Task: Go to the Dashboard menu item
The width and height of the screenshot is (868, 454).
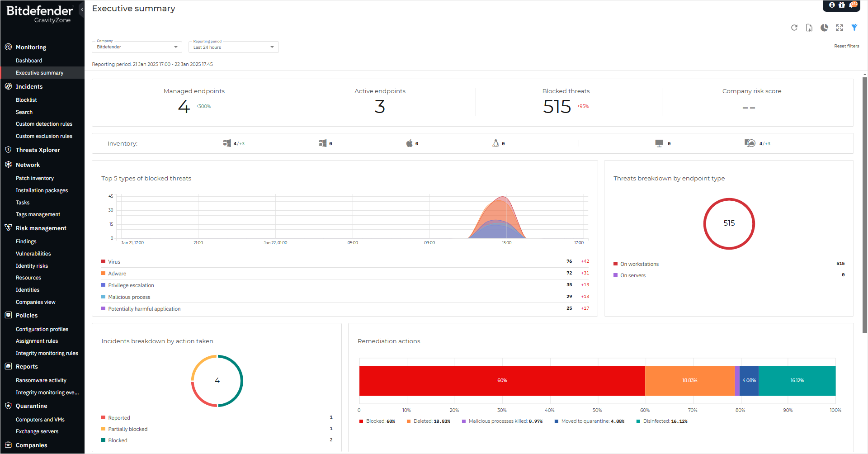Action: (x=29, y=60)
